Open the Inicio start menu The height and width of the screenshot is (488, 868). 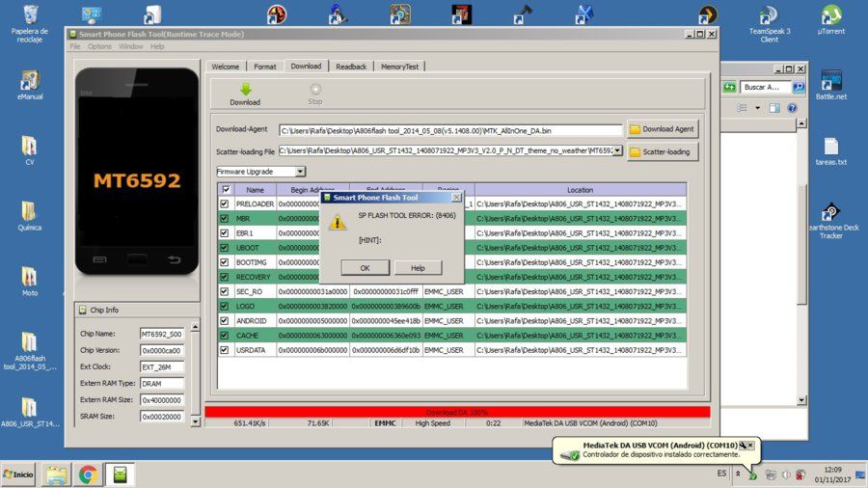point(18,474)
